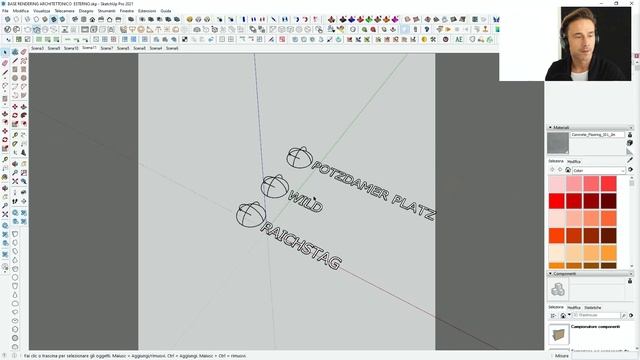Screen dimensions: 640x360
Task: Open Componenti Modifica tab
Action: click(x=574, y=307)
